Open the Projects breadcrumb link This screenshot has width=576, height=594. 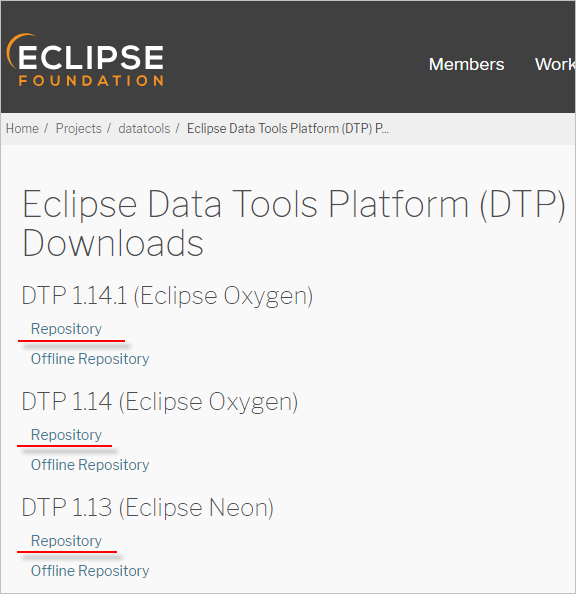(x=78, y=128)
